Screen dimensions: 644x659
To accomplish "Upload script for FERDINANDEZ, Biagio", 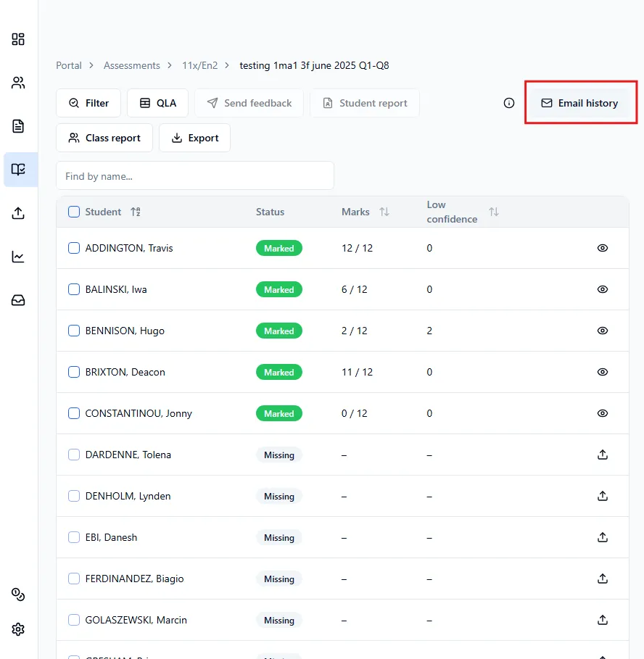I will (x=603, y=579).
